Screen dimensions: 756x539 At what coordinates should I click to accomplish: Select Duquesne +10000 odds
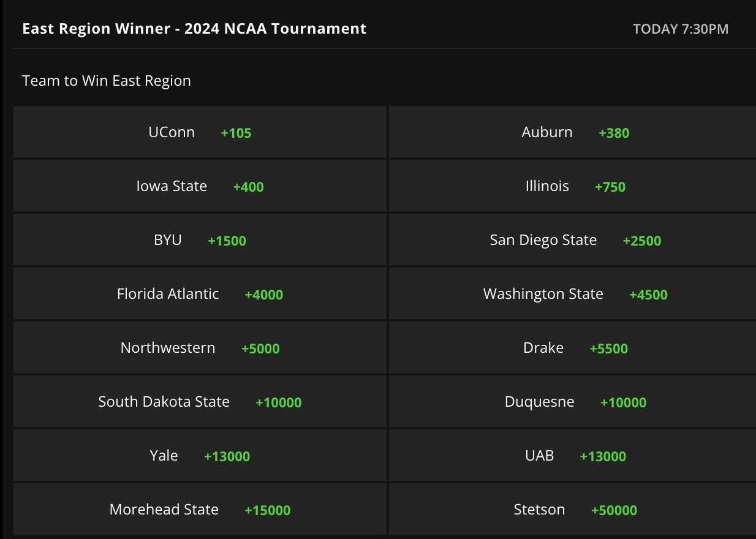coord(572,402)
